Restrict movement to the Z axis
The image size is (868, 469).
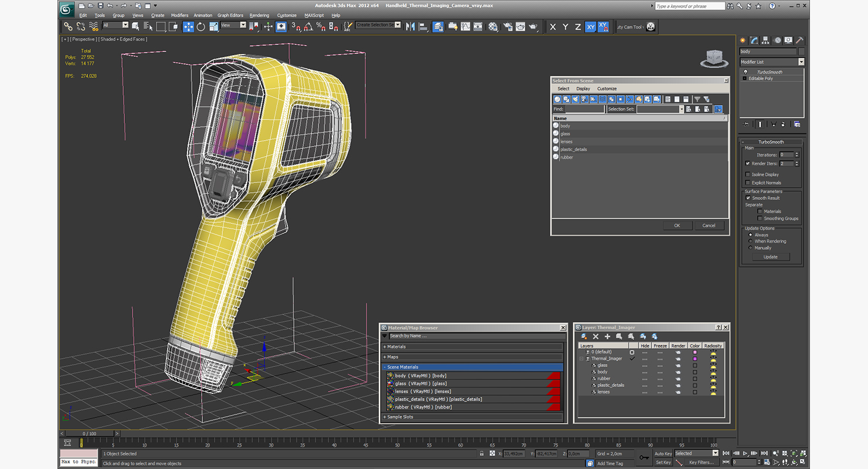click(578, 27)
